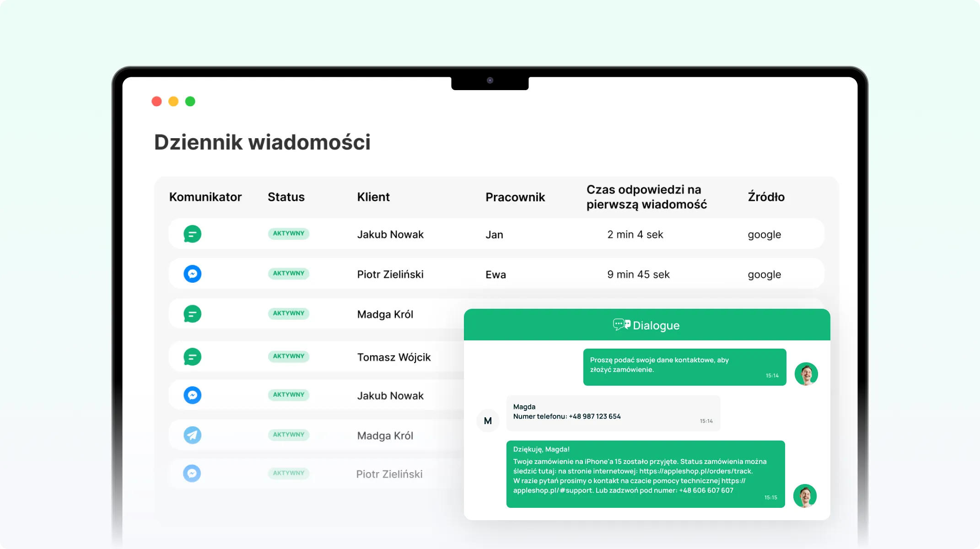The image size is (980, 549).
Task: Click AKTYWNY status badge for Tomasz Wójcik
Action: 288,356
